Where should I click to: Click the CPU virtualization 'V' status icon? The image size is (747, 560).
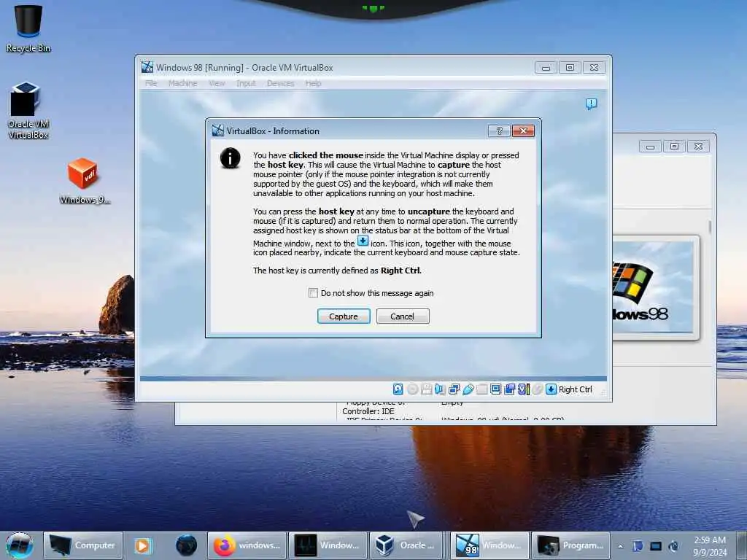[x=524, y=389]
